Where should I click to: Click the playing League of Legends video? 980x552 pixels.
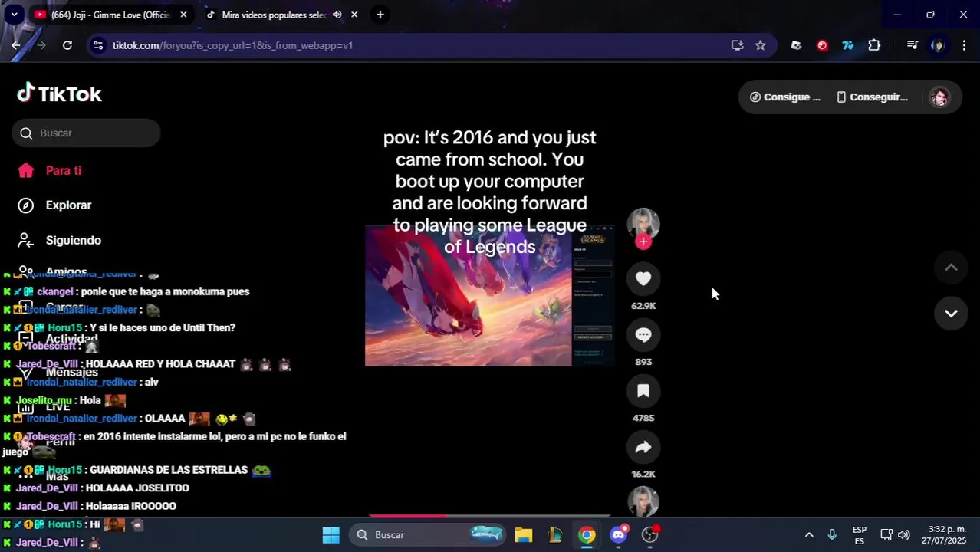489,296
